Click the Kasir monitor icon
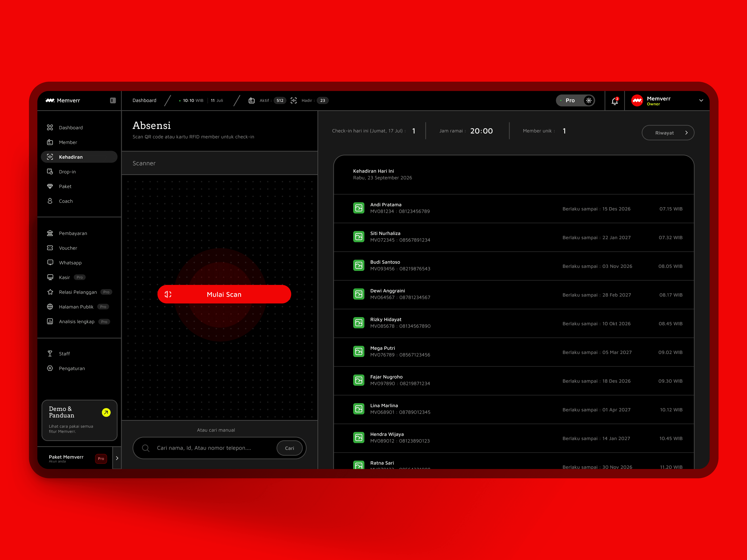Screen dimensions: 747x560 50,277
